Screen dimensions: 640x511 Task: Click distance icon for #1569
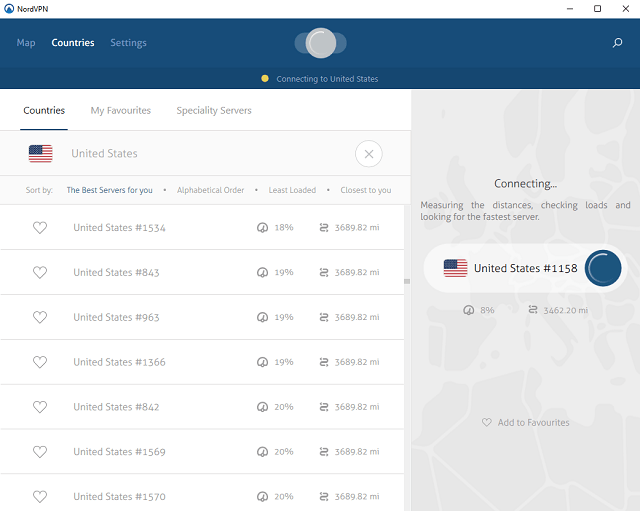coord(324,452)
